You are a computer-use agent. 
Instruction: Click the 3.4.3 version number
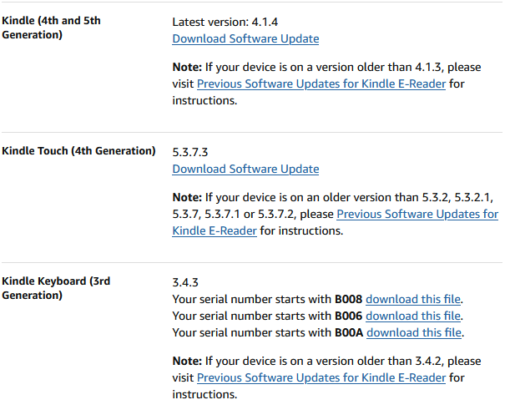click(184, 282)
